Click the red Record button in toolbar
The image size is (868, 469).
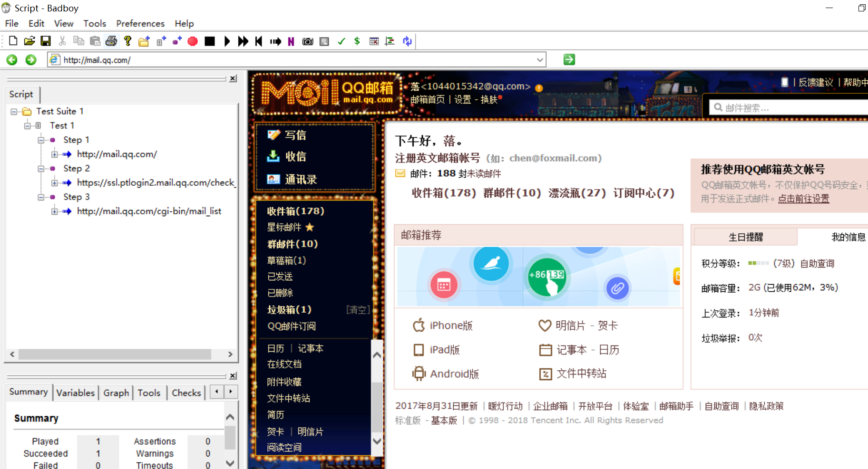point(193,41)
